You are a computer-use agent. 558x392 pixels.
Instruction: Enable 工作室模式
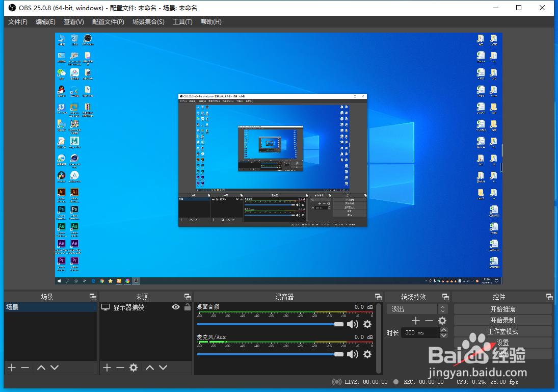(503, 331)
